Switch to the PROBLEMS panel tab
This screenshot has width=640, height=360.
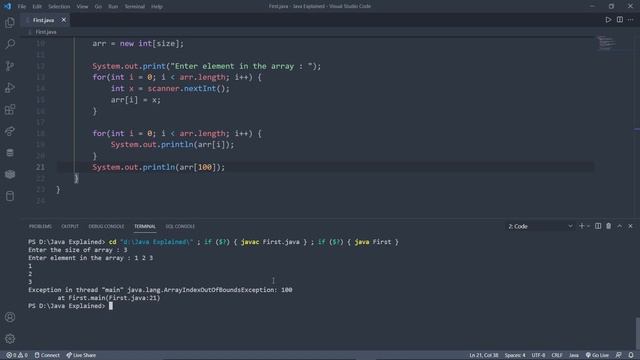coord(40,226)
